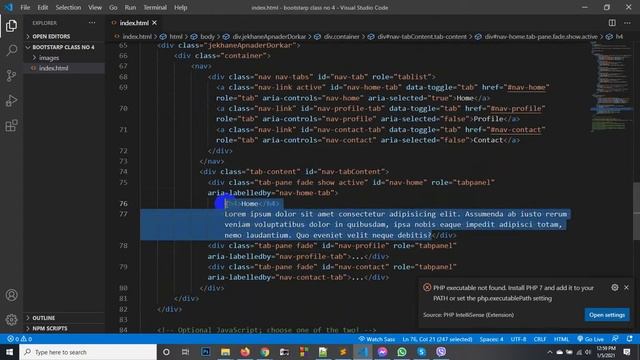Screen dimensions: 640x360
Task: Open Skype from the taskbar
Action: (421, 352)
